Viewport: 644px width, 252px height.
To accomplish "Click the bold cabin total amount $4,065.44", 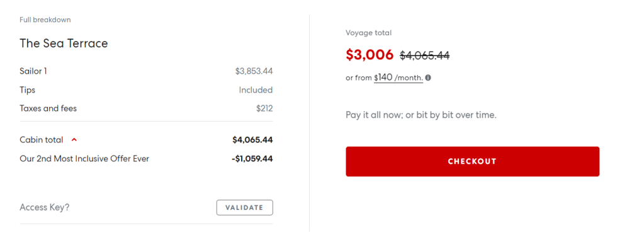I will tap(252, 140).
